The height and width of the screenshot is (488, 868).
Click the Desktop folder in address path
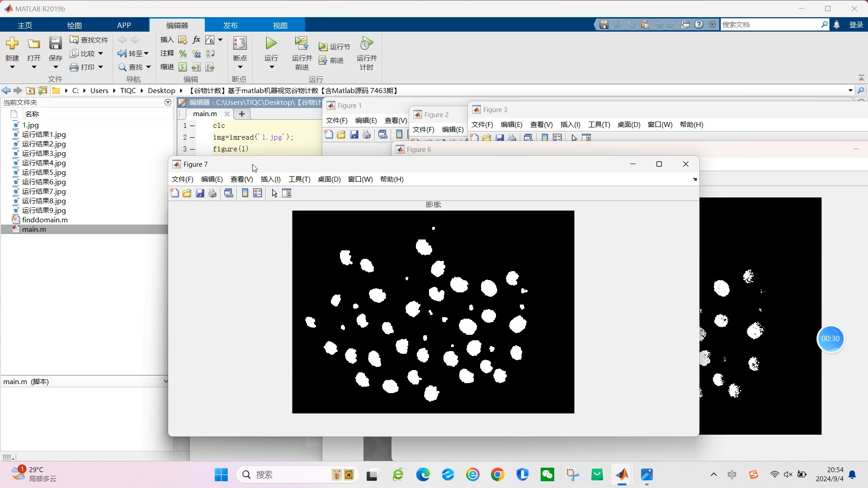[161, 91]
